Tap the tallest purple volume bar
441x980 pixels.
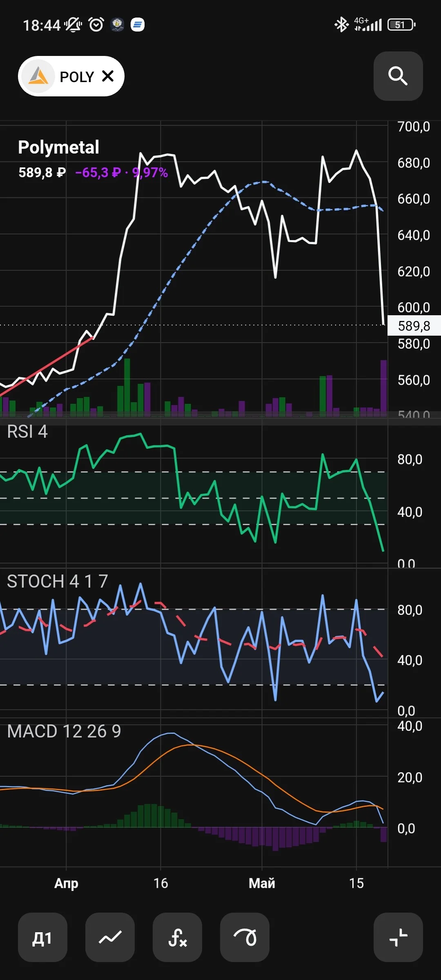(x=383, y=388)
